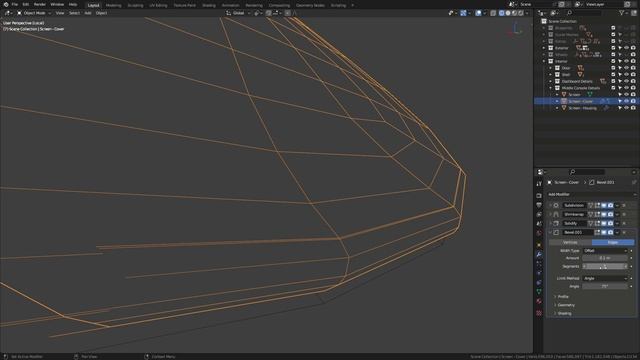Open the Solidify modifier options dropdown arrow
640x360 pixels.
coord(617,223)
